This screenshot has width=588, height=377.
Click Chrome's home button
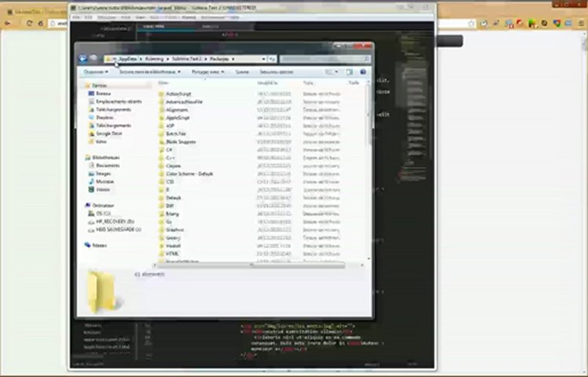[40, 23]
